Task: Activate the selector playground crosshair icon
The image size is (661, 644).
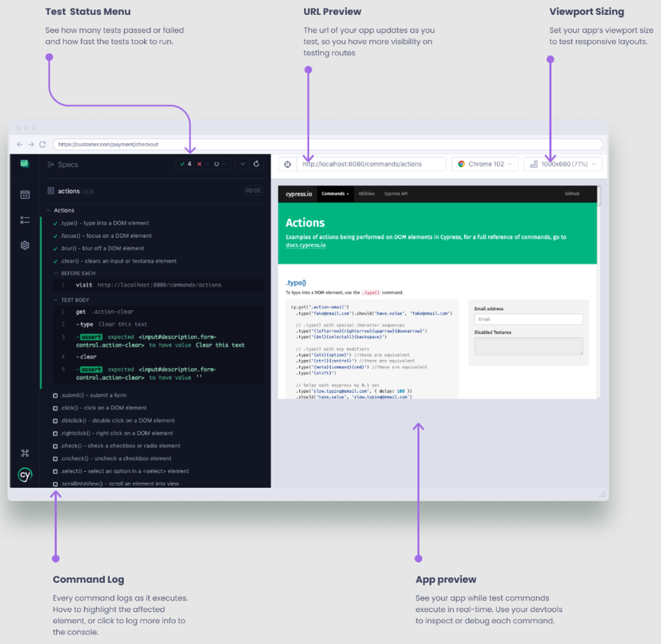Action: click(288, 164)
